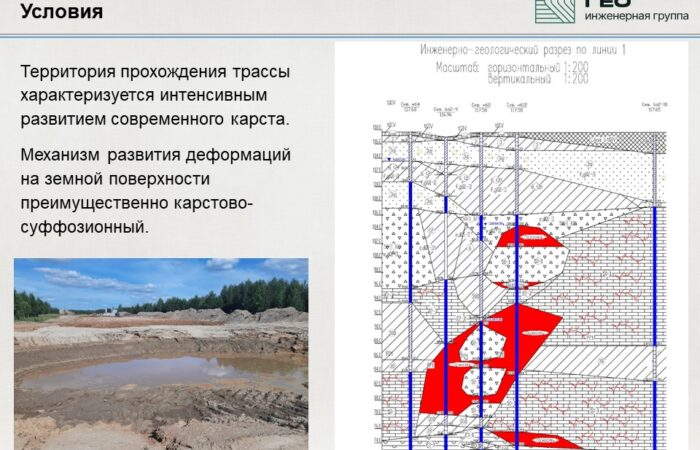Click the large red karst cavity polygon
The width and height of the screenshot is (700, 450).
pyautogui.click(x=490, y=359)
